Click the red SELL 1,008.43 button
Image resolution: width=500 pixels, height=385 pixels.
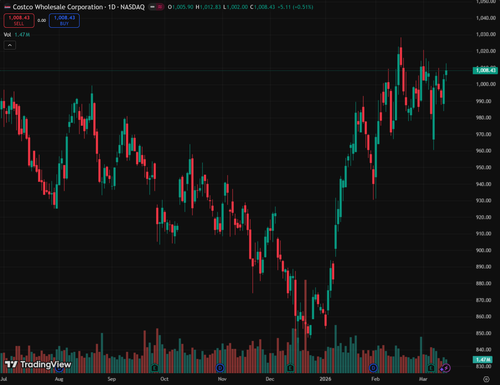click(x=19, y=20)
